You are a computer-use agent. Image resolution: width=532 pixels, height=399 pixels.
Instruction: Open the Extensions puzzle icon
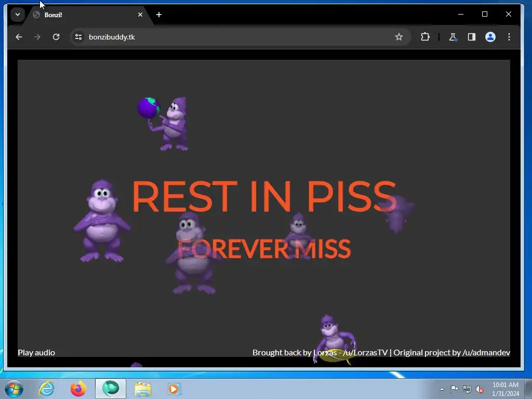pos(425,37)
